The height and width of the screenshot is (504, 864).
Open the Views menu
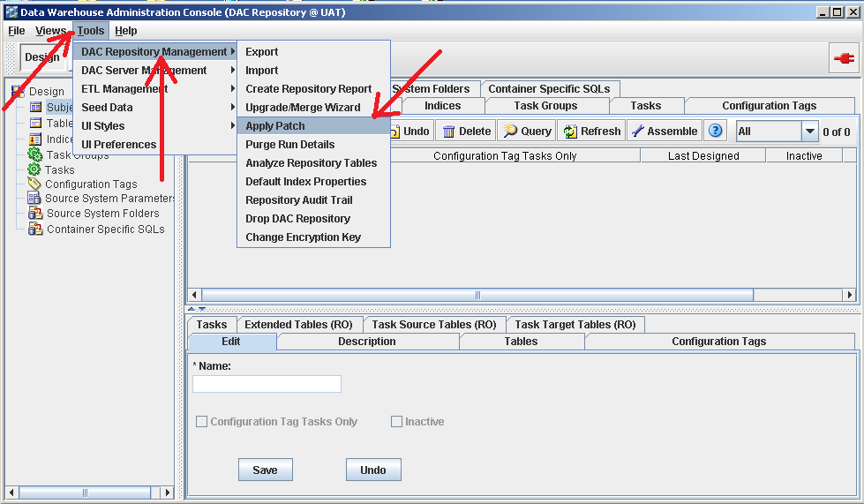click(50, 31)
